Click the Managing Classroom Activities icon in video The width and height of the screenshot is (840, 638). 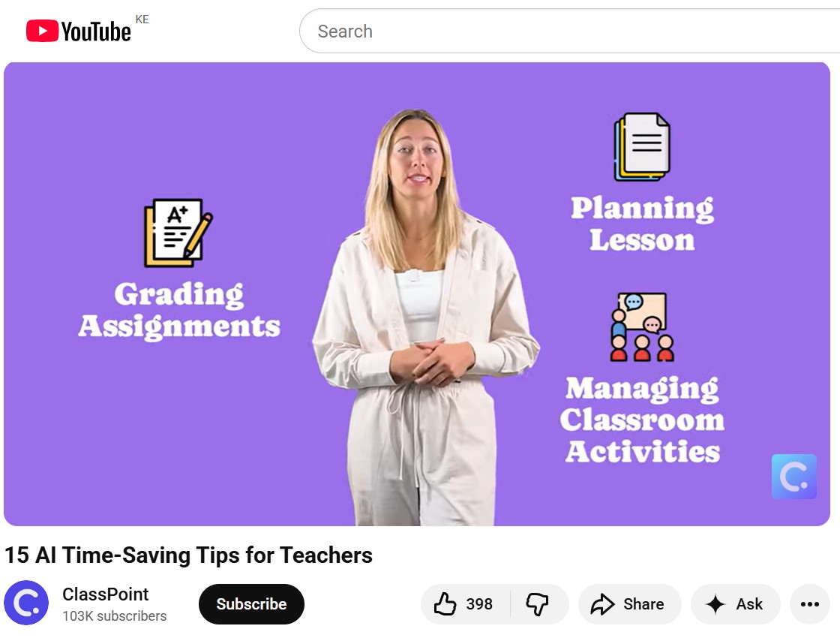coord(642,327)
